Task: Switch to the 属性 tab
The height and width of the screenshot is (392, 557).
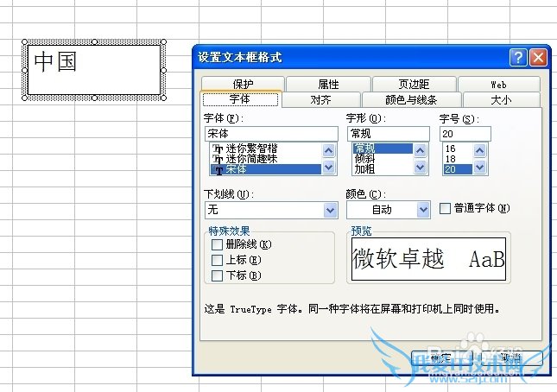Action: click(328, 84)
